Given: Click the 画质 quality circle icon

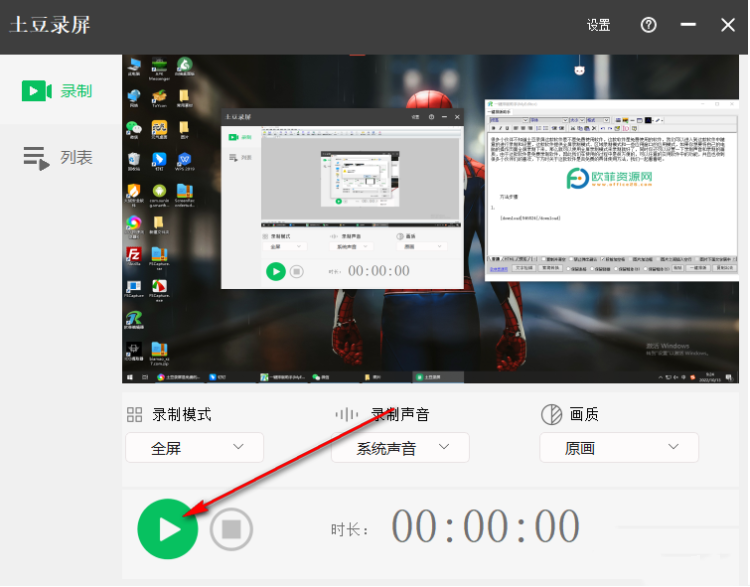Looking at the screenshot, I should [551, 415].
